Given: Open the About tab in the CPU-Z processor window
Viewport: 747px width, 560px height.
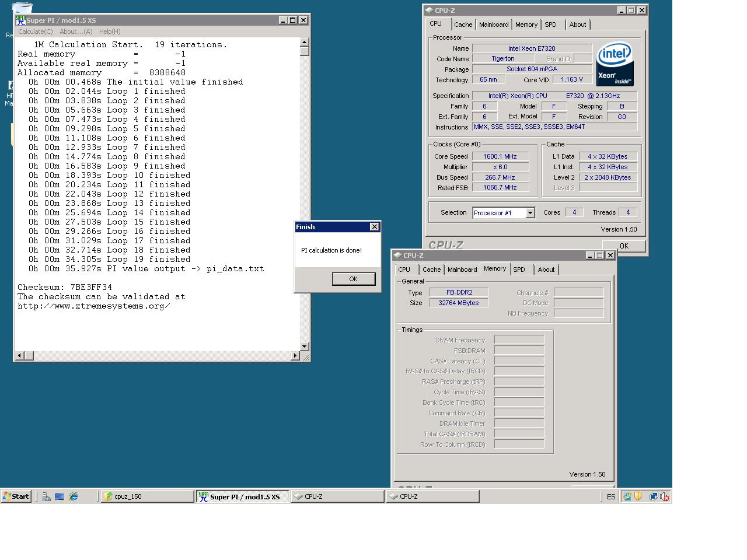Looking at the screenshot, I should pyautogui.click(x=578, y=24).
